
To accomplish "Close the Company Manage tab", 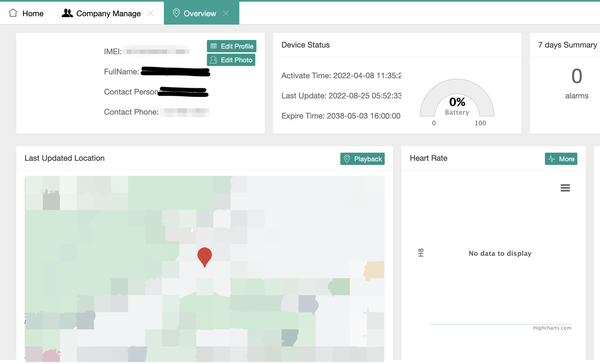I will tap(150, 13).
